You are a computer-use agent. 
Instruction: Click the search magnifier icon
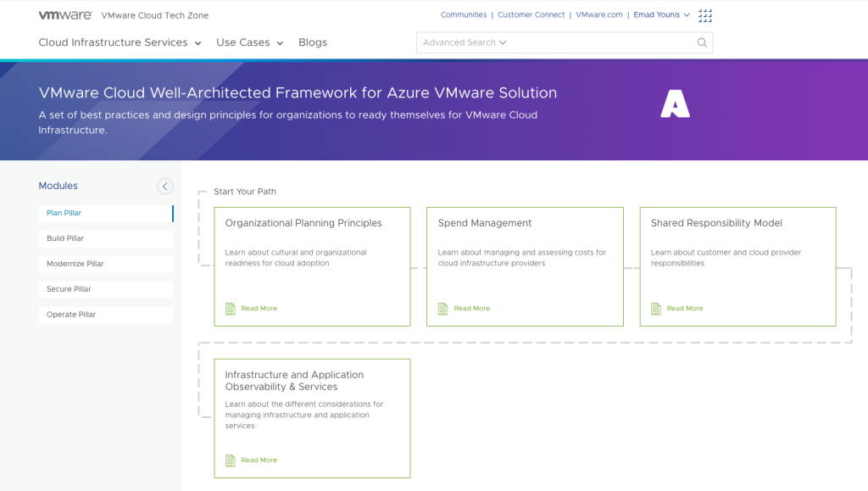pos(702,42)
